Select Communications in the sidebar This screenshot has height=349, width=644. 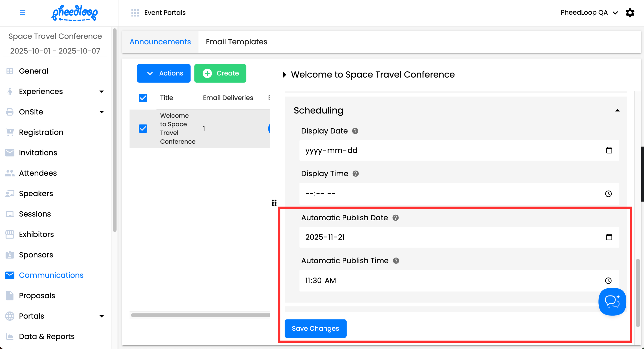click(x=51, y=275)
